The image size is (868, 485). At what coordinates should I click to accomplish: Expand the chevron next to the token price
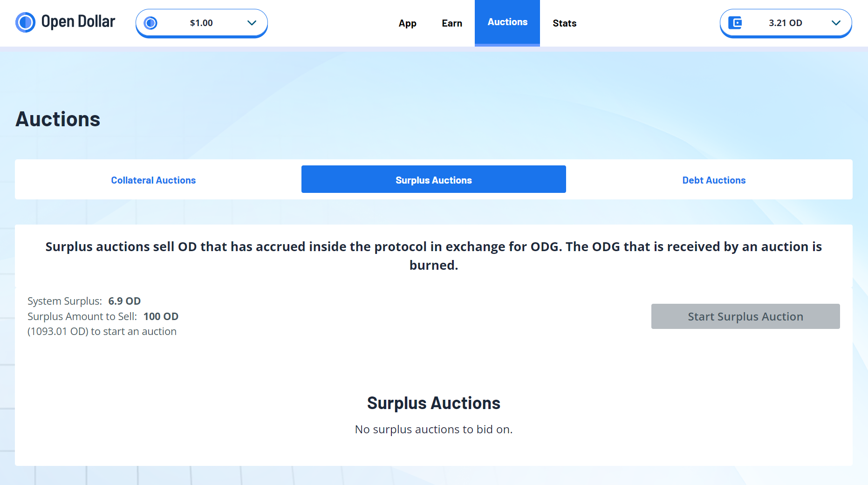pyautogui.click(x=252, y=22)
